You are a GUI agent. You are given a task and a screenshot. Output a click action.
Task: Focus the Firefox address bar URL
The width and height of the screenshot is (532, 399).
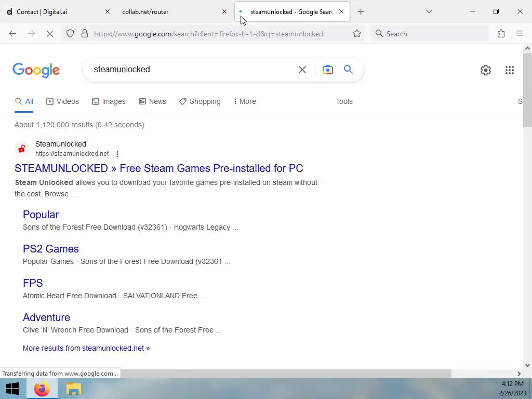coord(208,34)
